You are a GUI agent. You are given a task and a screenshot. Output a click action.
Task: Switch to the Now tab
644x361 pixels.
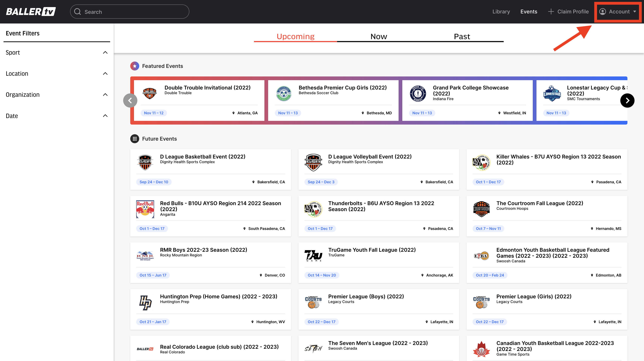(378, 37)
